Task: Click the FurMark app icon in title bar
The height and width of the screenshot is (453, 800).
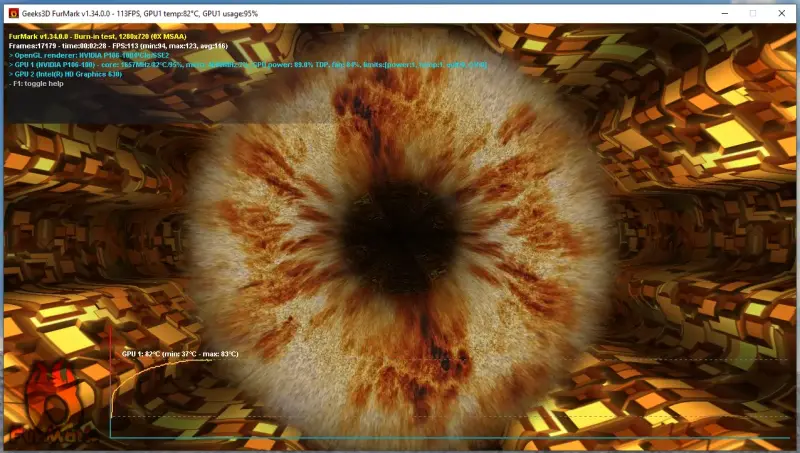Action: pyautogui.click(x=14, y=13)
